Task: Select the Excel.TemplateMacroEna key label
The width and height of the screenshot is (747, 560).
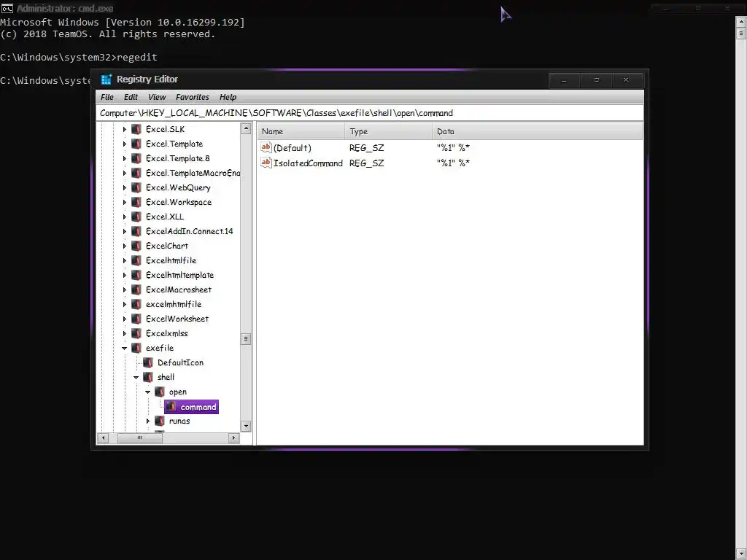Action: (193, 173)
